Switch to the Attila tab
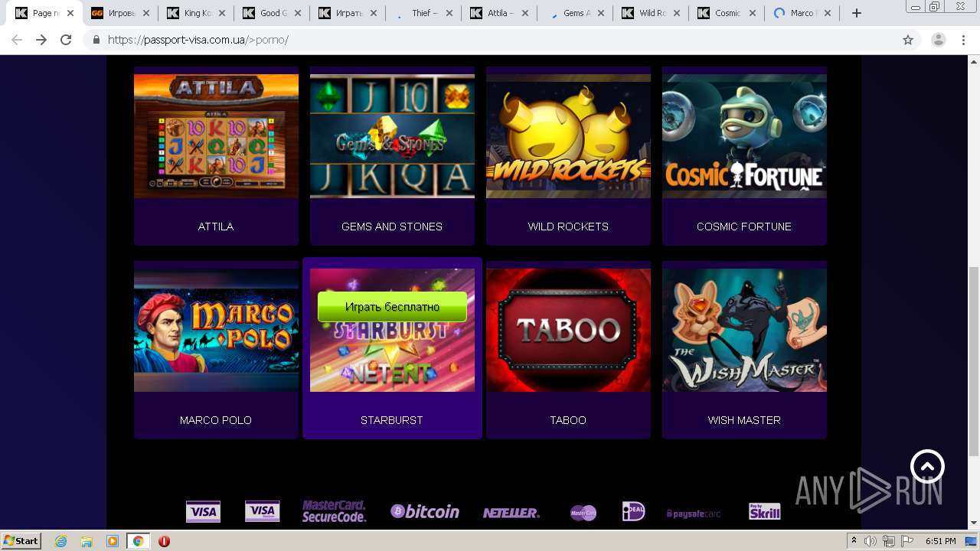The height and width of the screenshot is (551, 980). [500, 13]
